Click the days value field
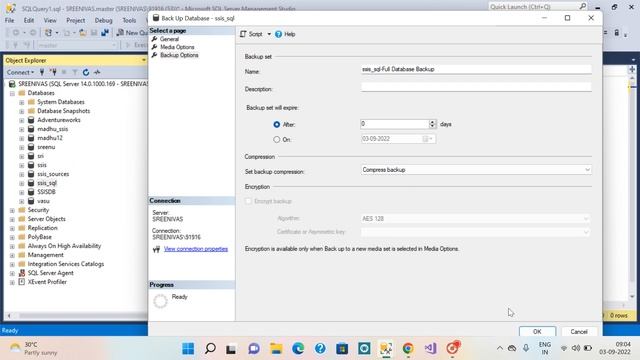Image resolution: width=640 pixels, height=360 pixels. (x=395, y=124)
